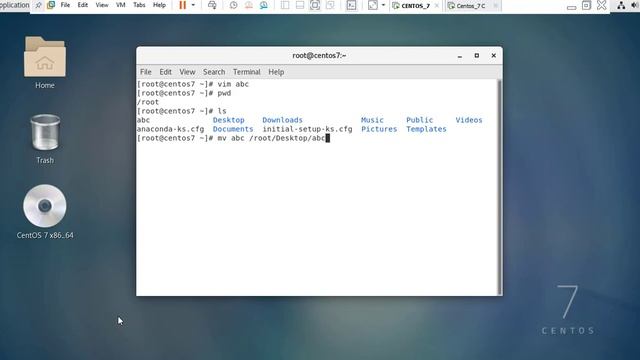
Task: Click the Videos directory in ls output
Action: click(469, 120)
